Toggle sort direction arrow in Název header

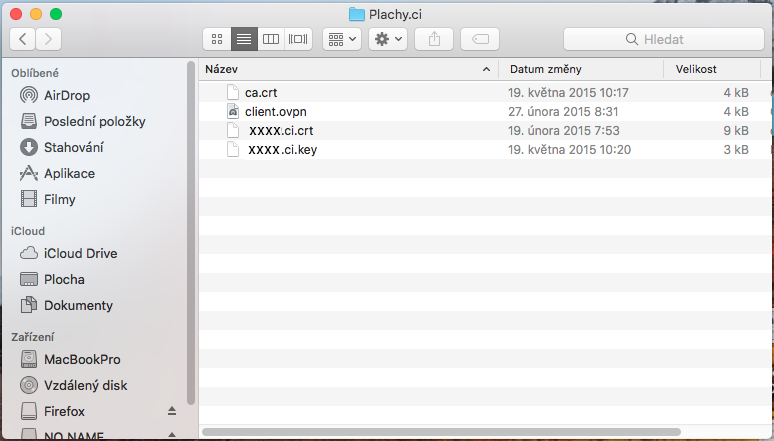click(x=486, y=69)
